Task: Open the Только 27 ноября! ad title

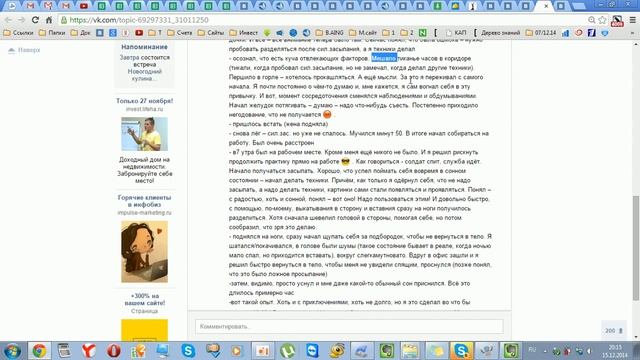Action: 144,101
